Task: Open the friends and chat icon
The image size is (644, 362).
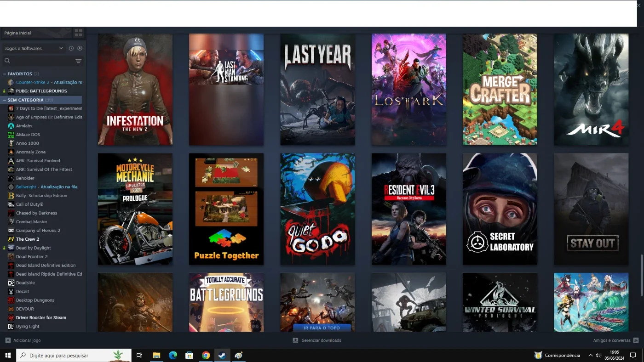Action: 636,340
